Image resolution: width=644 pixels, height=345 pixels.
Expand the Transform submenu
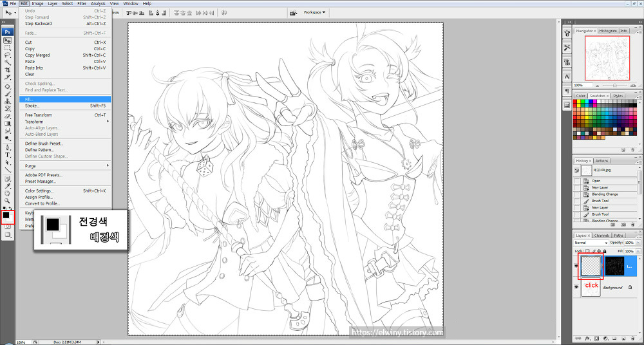tap(65, 122)
